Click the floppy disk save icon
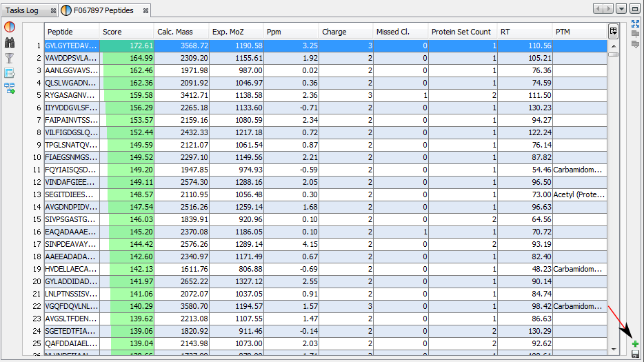Viewport: 644px width, 362px height. (635, 354)
